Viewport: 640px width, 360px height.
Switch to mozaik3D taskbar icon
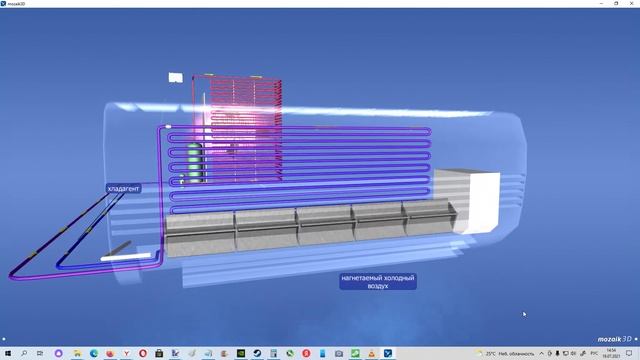click(x=388, y=353)
